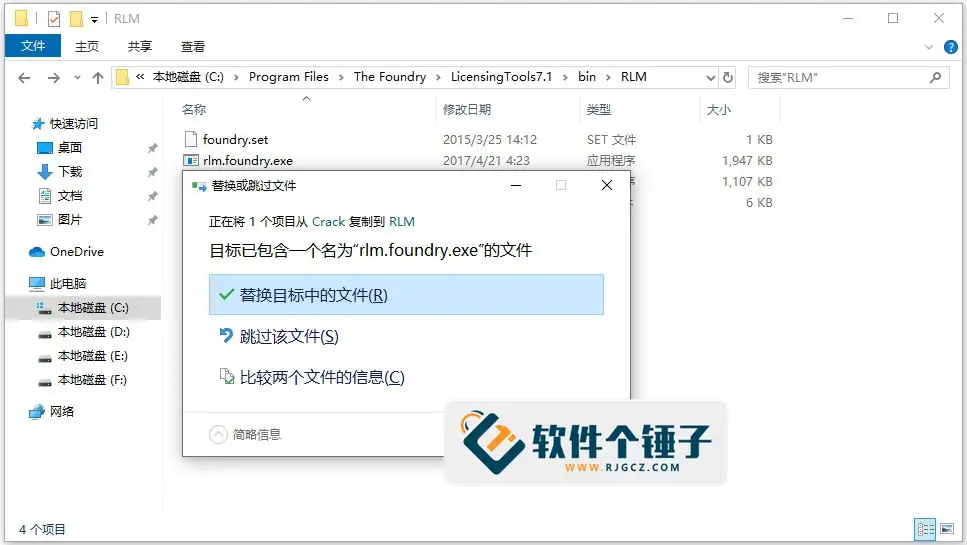Open 下载 in navigation pane
This screenshot has width=967, height=545.
click(70, 171)
